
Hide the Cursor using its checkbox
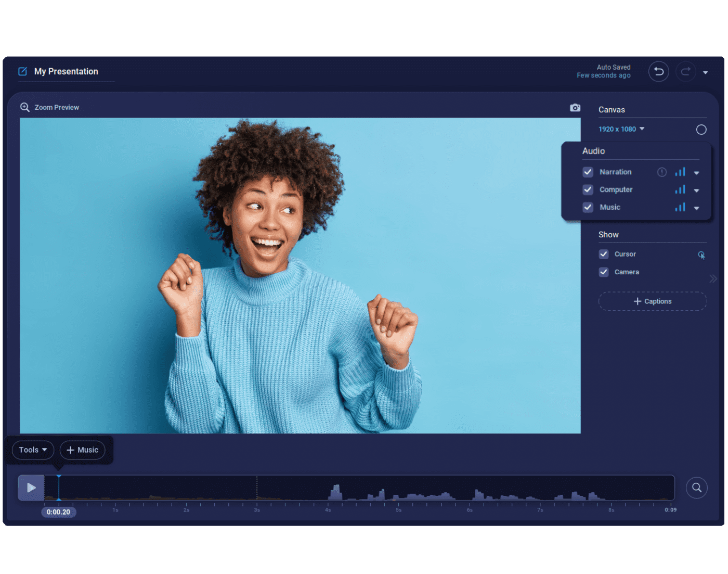pyautogui.click(x=603, y=254)
